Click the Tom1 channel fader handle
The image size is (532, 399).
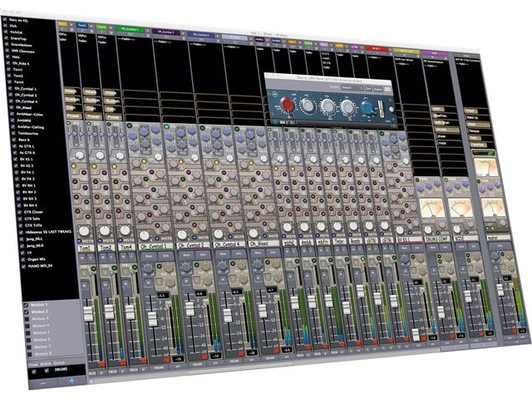coord(88,313)
